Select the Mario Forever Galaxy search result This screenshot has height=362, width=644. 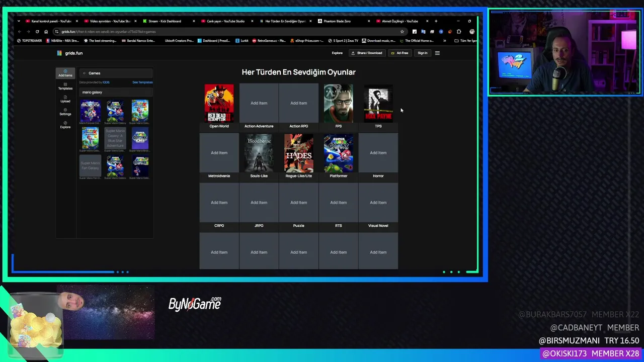pyautogui.click(x=91, y=111)
